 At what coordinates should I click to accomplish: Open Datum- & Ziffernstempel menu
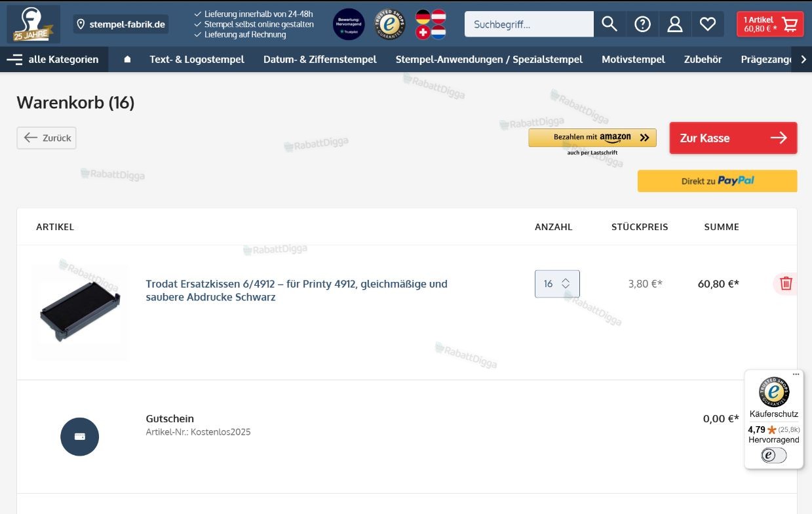coord(320,59)
